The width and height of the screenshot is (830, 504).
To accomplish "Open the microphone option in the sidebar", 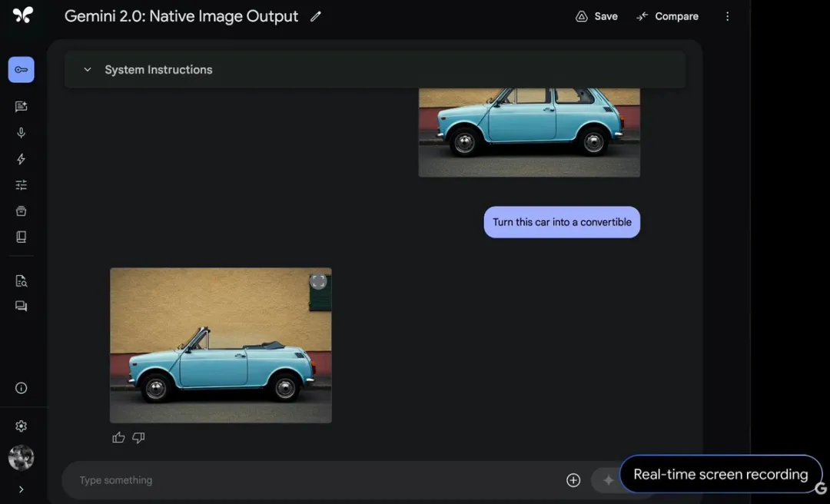I will [x=21, y=133].
